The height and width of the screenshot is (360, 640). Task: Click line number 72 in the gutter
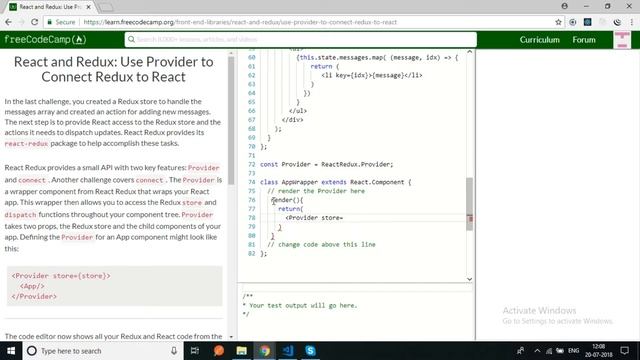click(x=251, y=164)
